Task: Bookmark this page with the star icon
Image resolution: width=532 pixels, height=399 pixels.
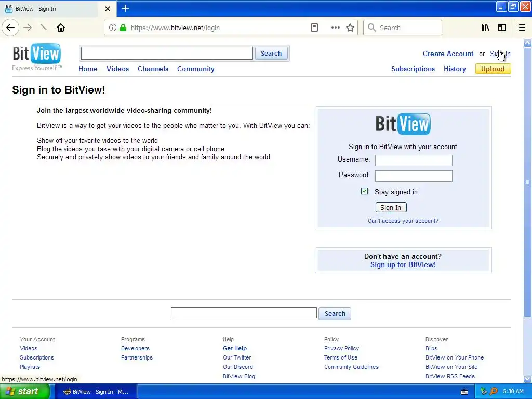Action: [350, 28]
